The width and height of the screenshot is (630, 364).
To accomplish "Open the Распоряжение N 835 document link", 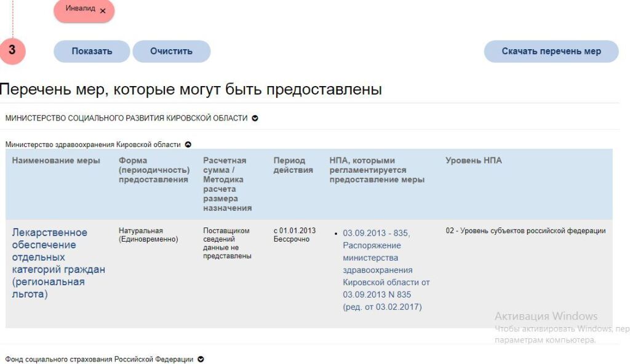I will coord(386,270).
